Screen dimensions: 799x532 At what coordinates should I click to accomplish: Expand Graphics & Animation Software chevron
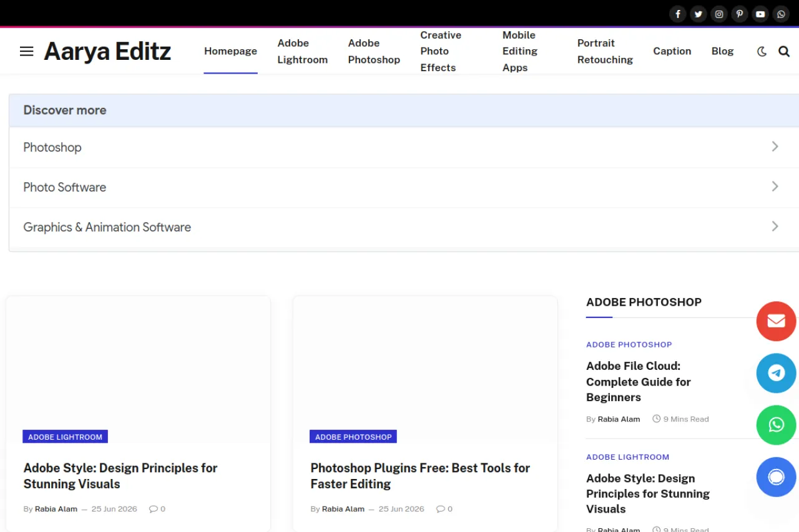[775, 226]
